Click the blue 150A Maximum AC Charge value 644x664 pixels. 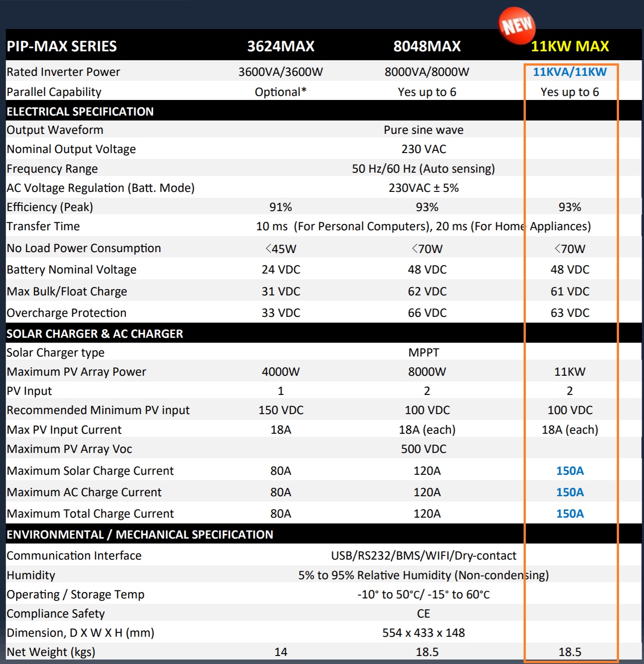coord(570,492)
